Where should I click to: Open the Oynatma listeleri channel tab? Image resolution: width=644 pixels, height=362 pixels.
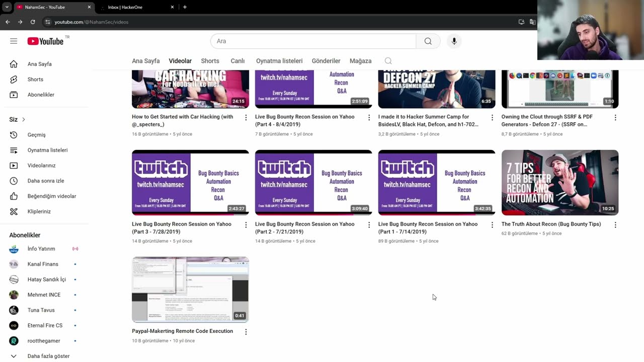point(279,61)
